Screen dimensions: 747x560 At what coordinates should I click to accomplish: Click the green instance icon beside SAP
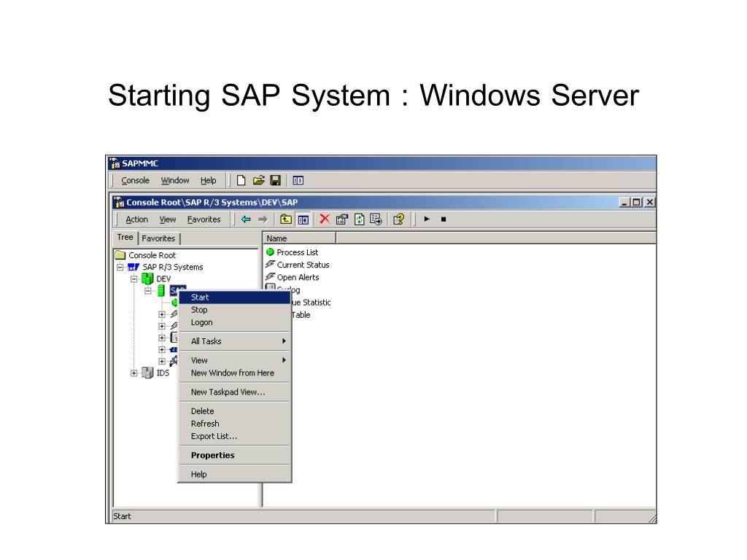tap(161, 290)
